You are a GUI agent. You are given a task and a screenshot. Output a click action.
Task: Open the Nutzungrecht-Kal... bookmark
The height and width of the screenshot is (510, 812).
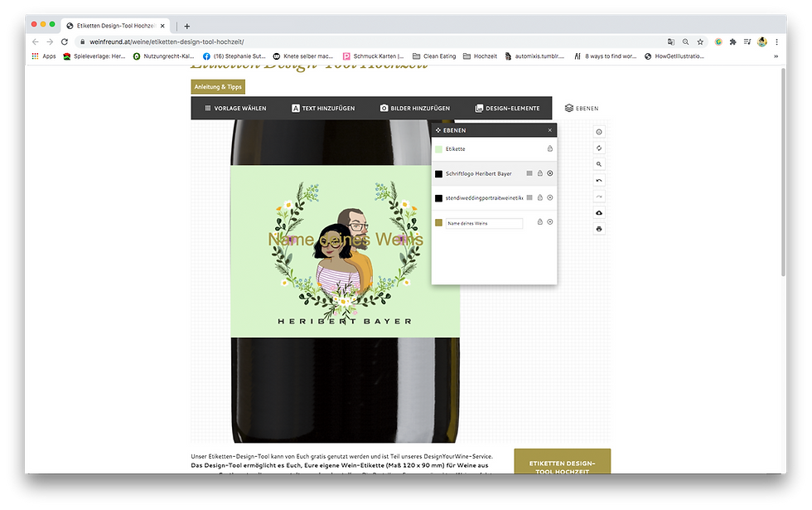click(x=164, y=56)
